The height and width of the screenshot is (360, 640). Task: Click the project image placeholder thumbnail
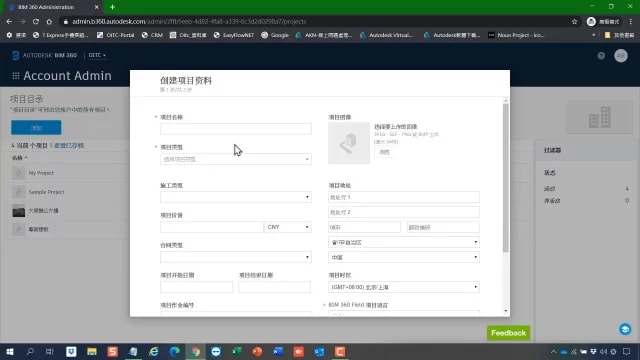point(349,143)
